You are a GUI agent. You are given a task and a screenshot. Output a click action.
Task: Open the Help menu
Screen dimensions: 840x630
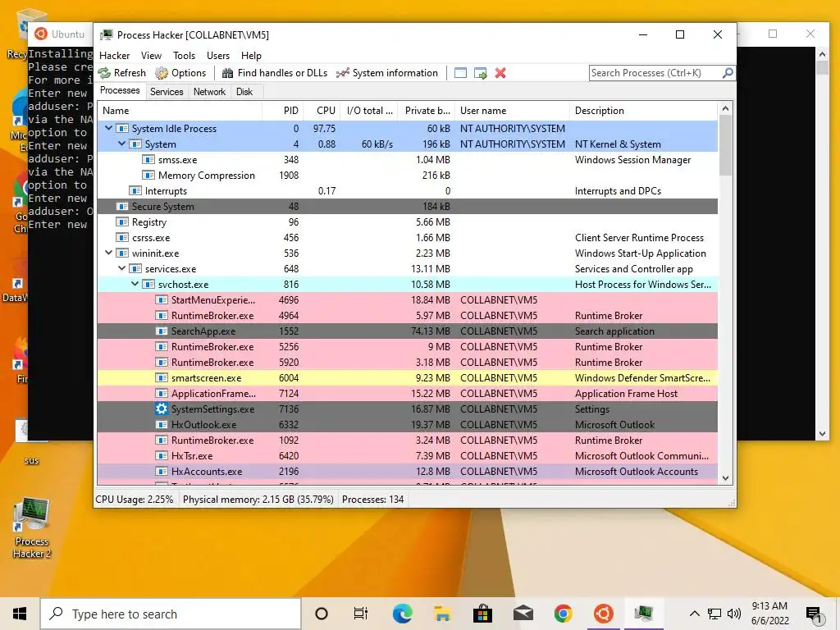pyautogui.click(x=251, y=56)
